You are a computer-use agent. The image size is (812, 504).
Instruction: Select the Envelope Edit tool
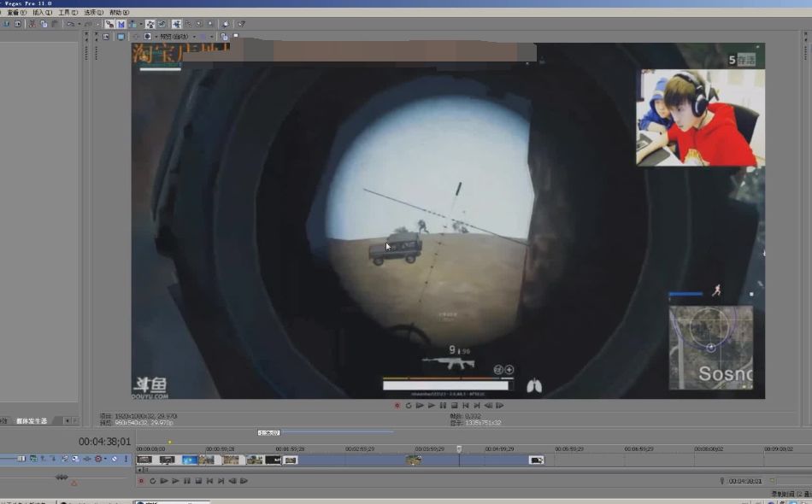coord(189,24)
